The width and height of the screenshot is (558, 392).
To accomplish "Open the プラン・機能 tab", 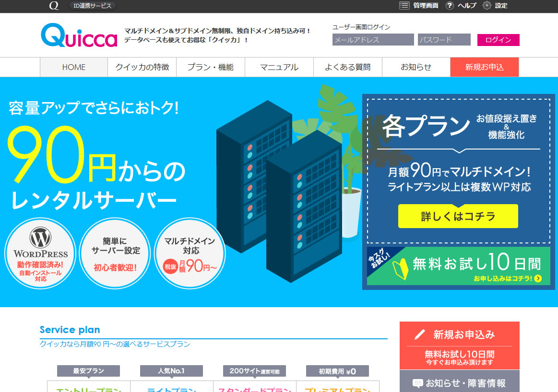I will point(211,67).
